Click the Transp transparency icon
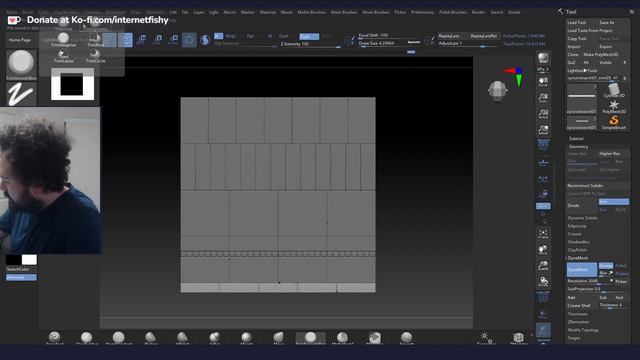 (543, 314)
